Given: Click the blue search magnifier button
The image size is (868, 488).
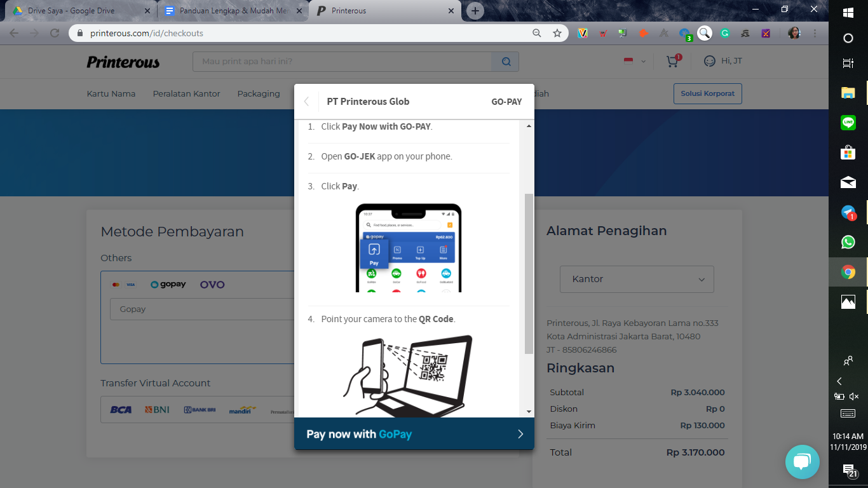Looking at the screenshot, I should 506,62.
